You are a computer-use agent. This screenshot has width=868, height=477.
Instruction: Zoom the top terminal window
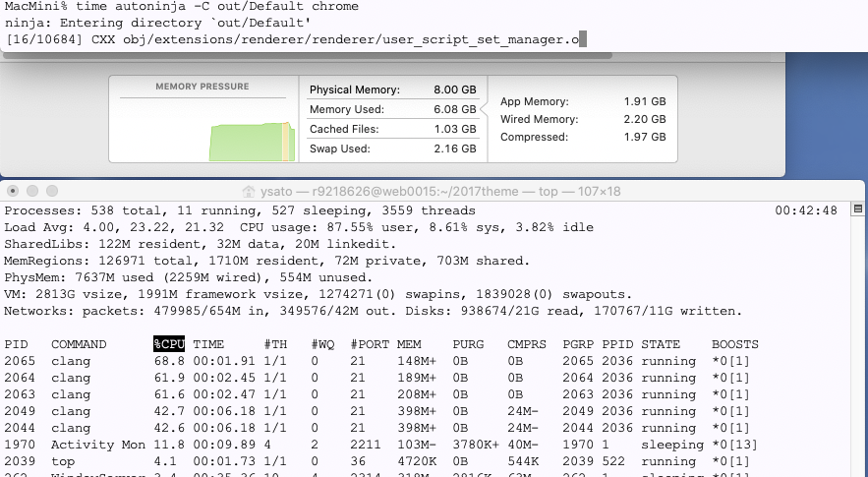pyautogui.click(x=54, y=191)
